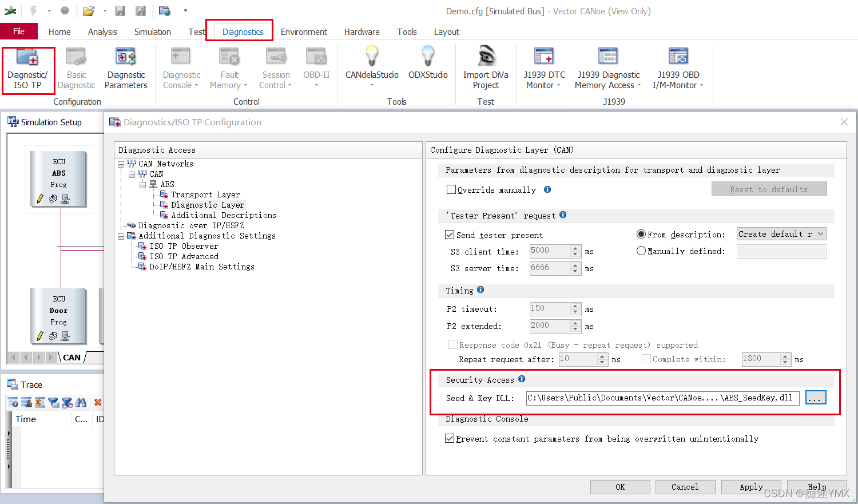Select the ISO TP Observer tree item
The height and width of the screenshot is (504, 858).
pos(184,247)
